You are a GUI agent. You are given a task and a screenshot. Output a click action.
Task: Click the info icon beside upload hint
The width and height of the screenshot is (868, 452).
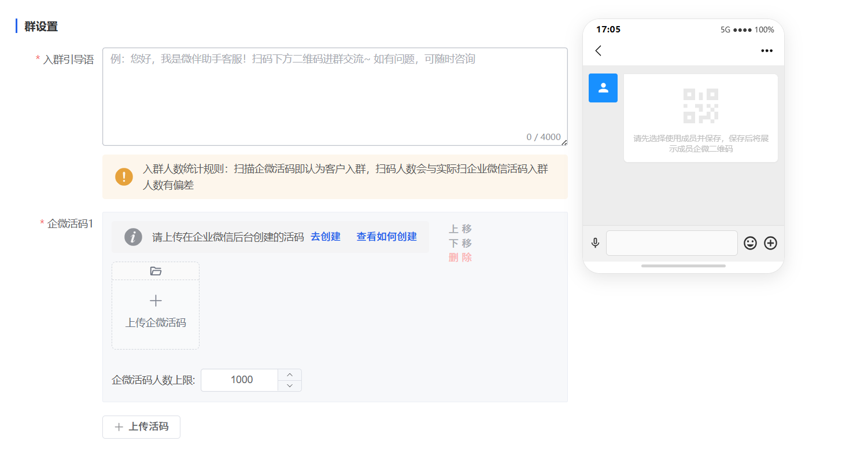point(133,237)
